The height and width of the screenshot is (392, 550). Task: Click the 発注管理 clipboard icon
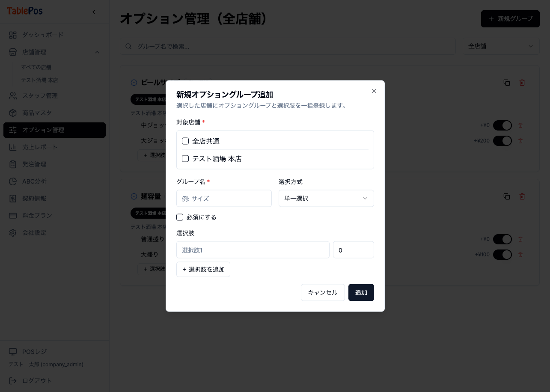[13, 164]
